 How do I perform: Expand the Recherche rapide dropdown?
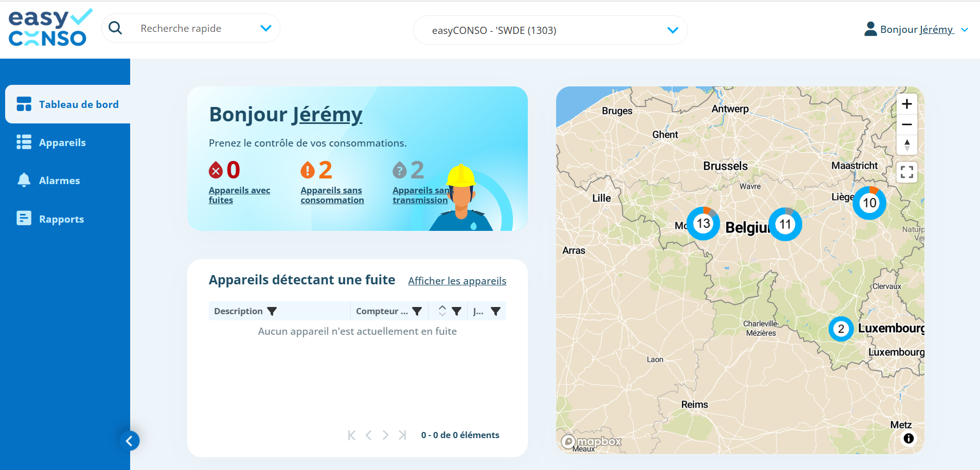(x=265, y=28)
